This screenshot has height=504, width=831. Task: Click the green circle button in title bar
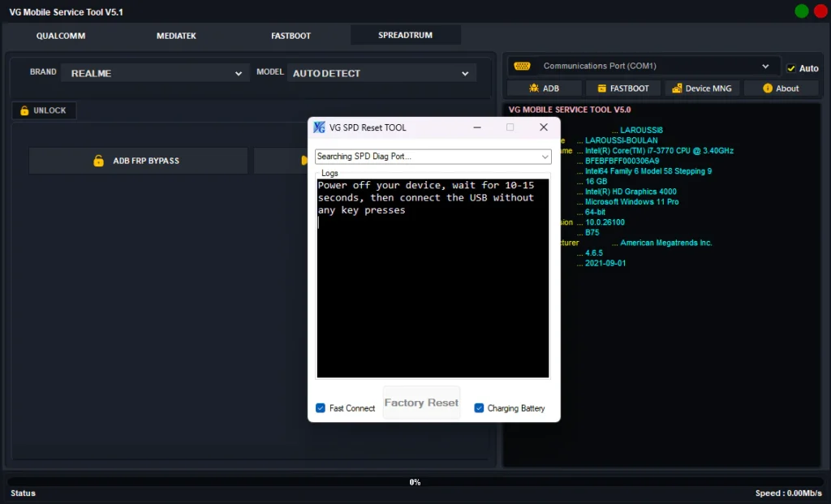click(x=801, y=11)
